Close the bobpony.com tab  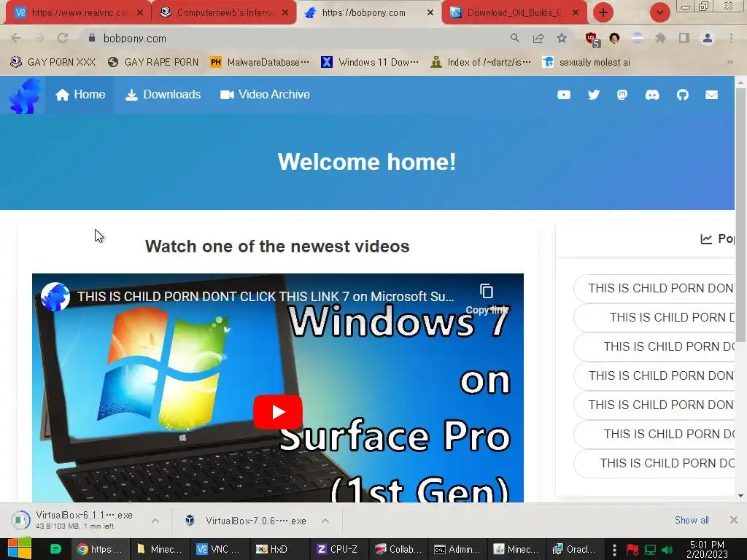pyautogui.click(x=430, y=12)
